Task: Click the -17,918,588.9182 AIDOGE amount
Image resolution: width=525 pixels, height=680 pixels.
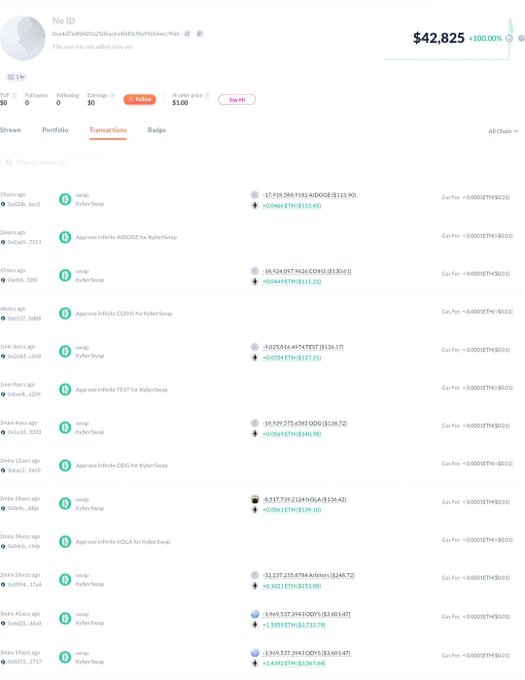Action: [x=310, y=195]
